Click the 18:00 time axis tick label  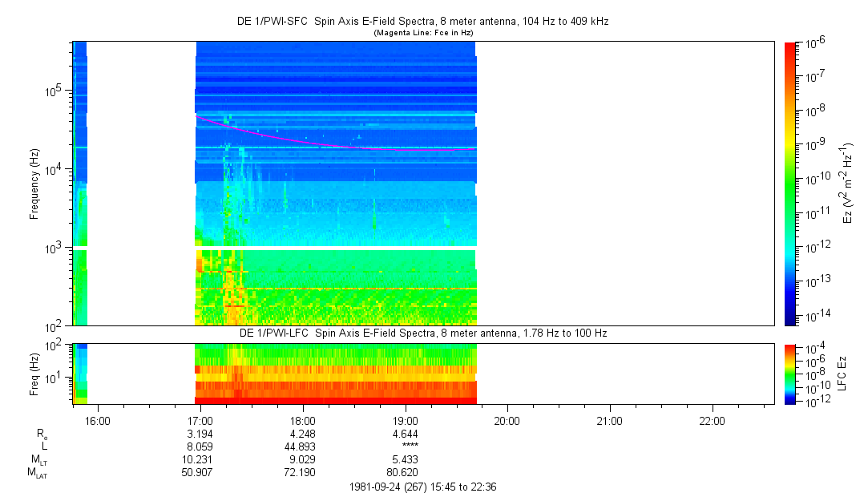(x=302, y=421)
